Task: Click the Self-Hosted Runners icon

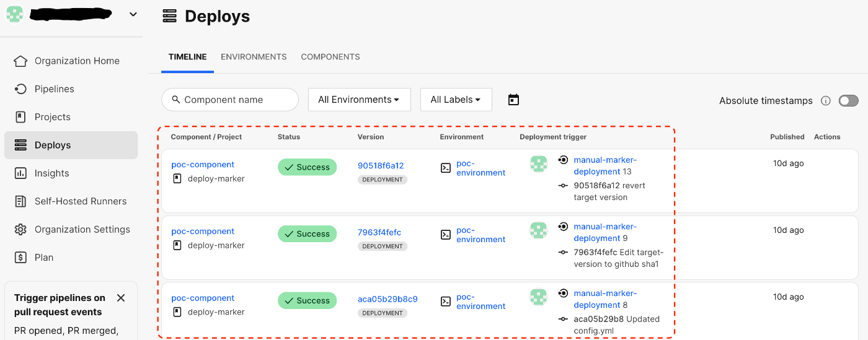Action: coord(20,201)
